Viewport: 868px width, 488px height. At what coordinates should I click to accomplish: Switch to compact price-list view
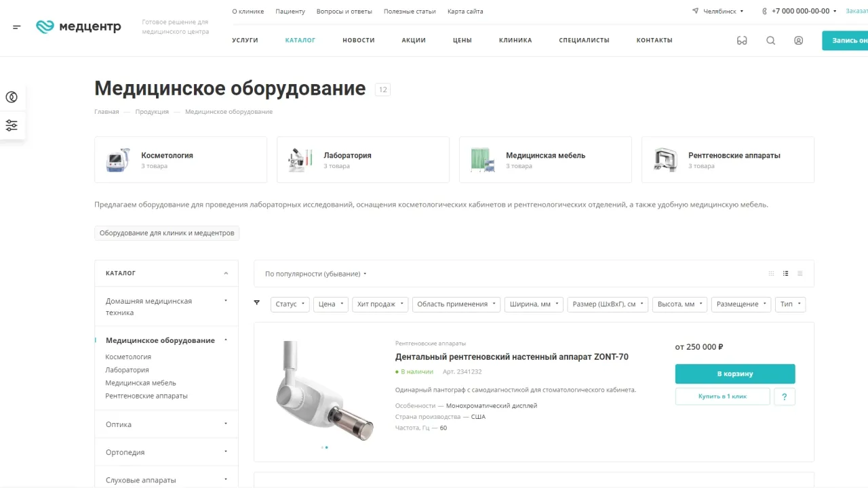tap(800, 274)
